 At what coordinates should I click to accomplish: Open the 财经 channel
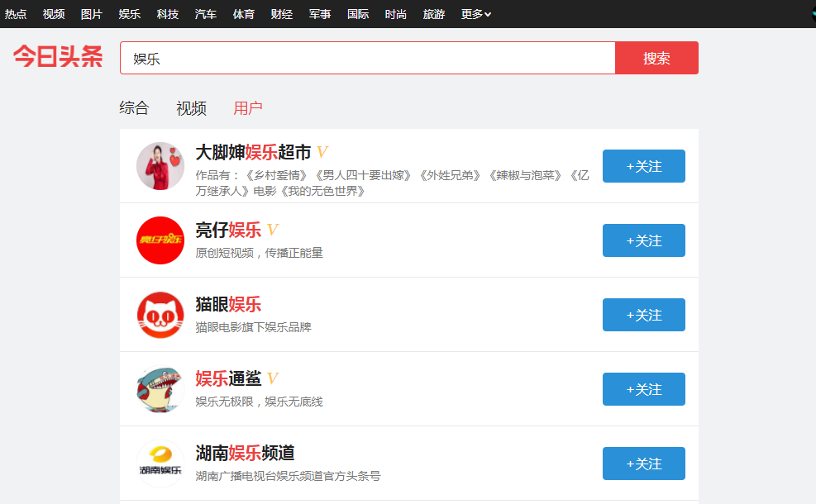click(282, 14)
